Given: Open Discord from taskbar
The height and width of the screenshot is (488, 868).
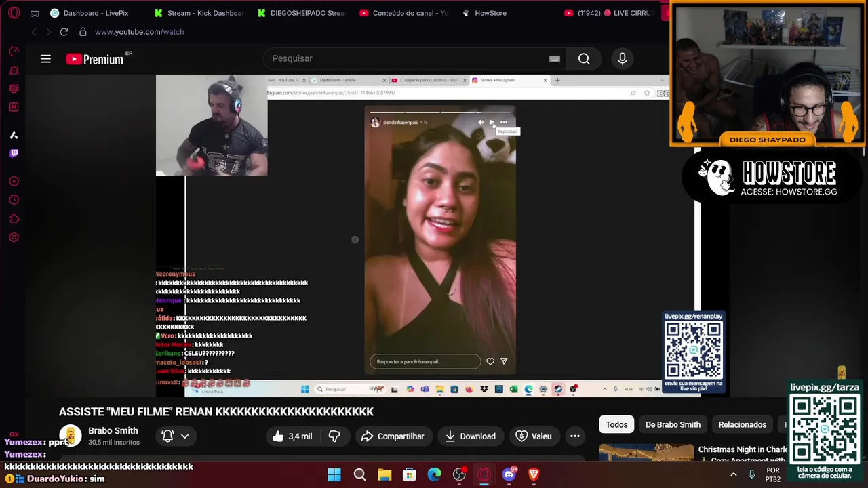Looking at the screenshot, I should [x=509, y=475].
